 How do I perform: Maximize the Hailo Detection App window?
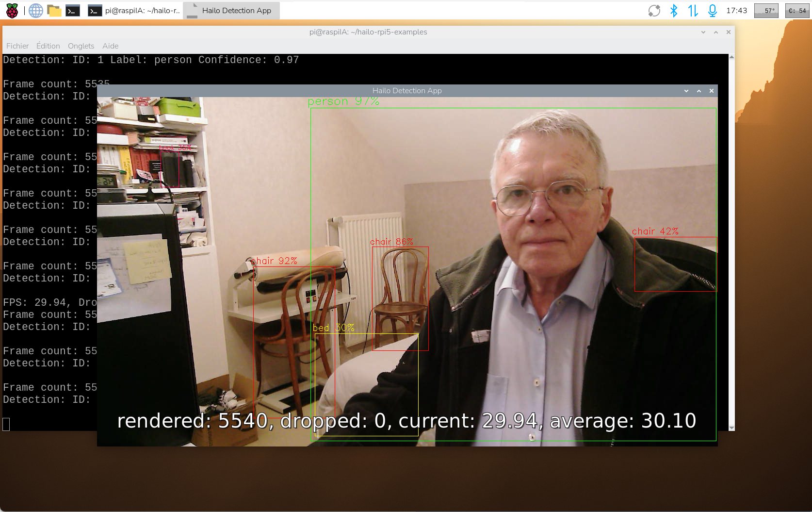click(x=699, y=91)
